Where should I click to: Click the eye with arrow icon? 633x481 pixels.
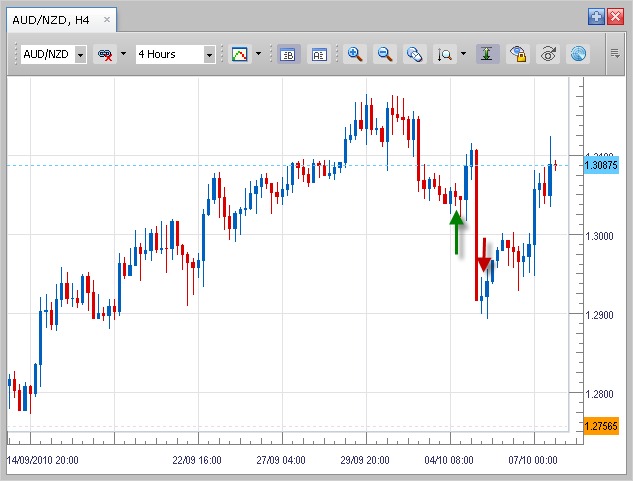[548, 54]
